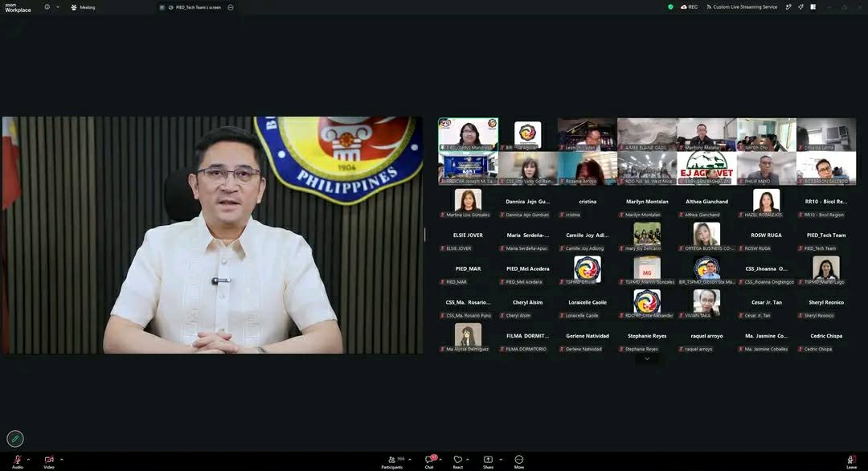868x471 pixels.
Task: Unmute the microphone with the Audio button
Action: (x=17, y=461)
